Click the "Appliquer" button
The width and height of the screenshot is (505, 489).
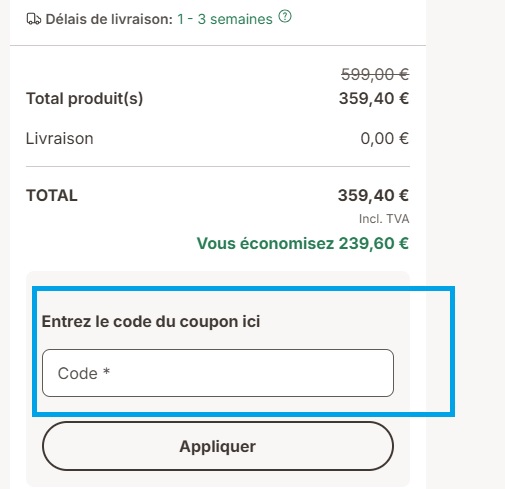coord(218,446)
